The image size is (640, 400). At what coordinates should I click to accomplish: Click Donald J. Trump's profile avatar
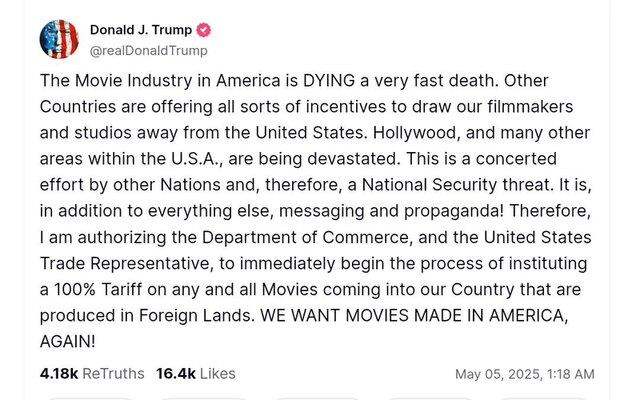click(x=59, y=39)
